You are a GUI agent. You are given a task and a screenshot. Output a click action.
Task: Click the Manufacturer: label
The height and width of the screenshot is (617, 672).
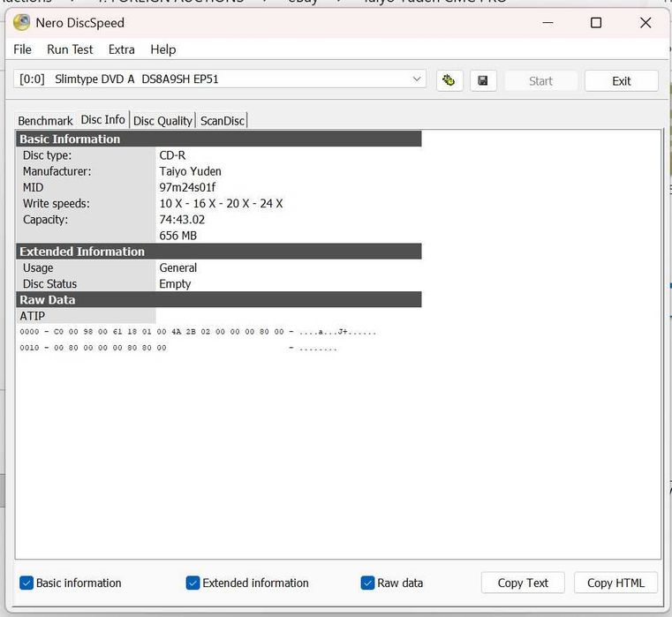(57, 171)
